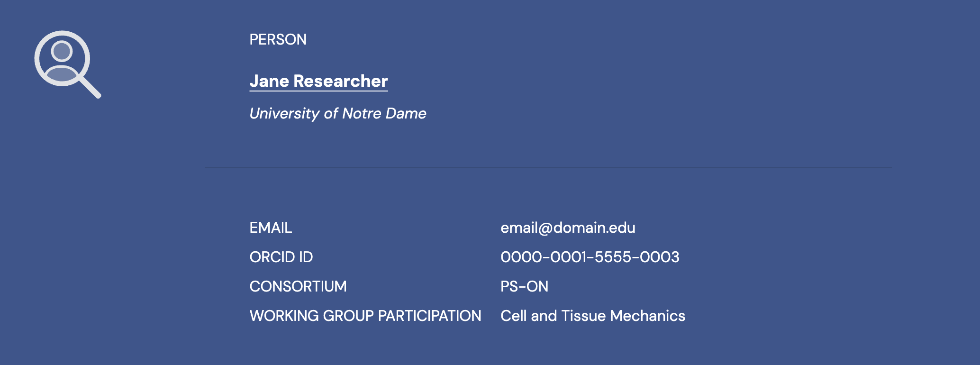The height and width of the screenshot is (365, 980).
Task: Open the Jane Researcher profile link
Action: tap(318, 81)
